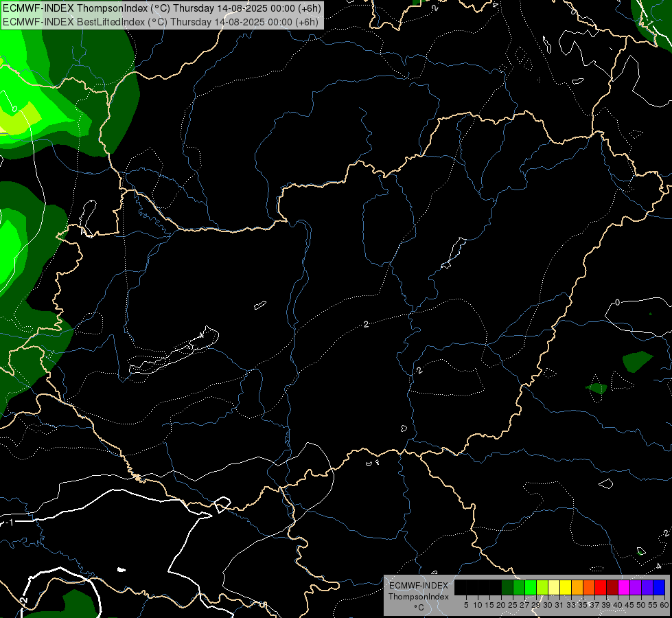Choose the orange 33–35 legend swatch

coord(578,587)
